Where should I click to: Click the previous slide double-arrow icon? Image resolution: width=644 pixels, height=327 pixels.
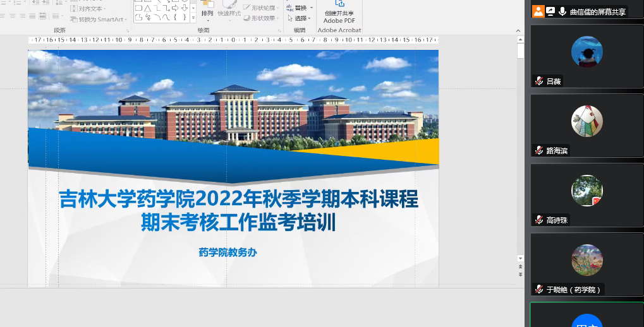[520, 266]
